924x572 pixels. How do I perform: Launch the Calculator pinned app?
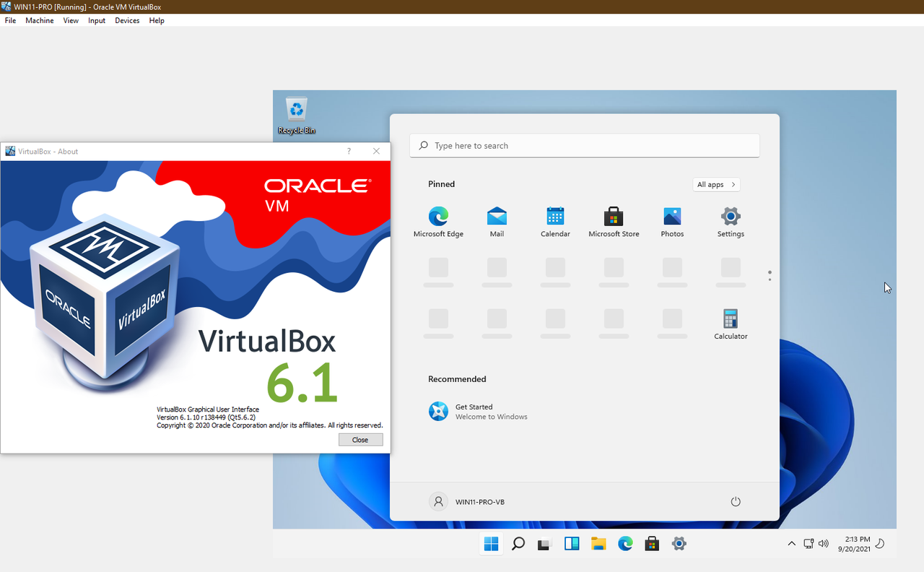pos(731,324)
